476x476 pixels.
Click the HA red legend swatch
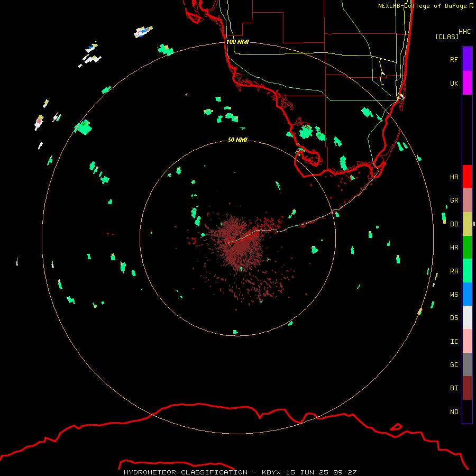point(467,177)
